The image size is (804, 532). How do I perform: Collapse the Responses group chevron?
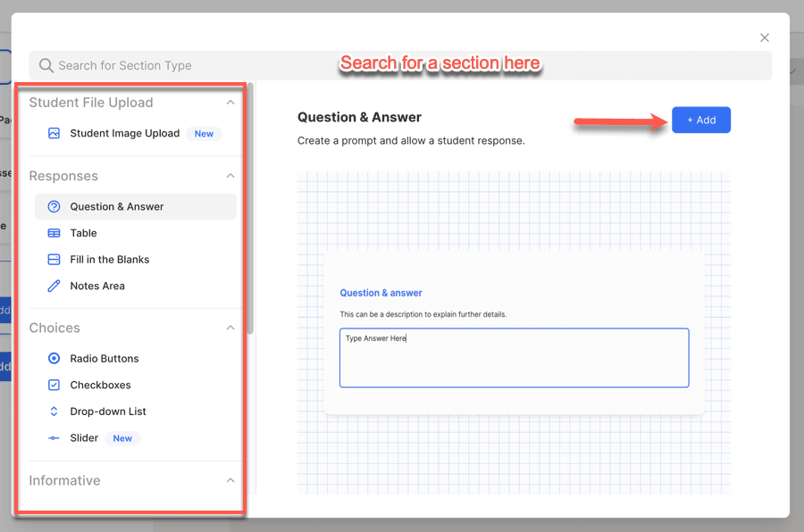click(230, 176)
